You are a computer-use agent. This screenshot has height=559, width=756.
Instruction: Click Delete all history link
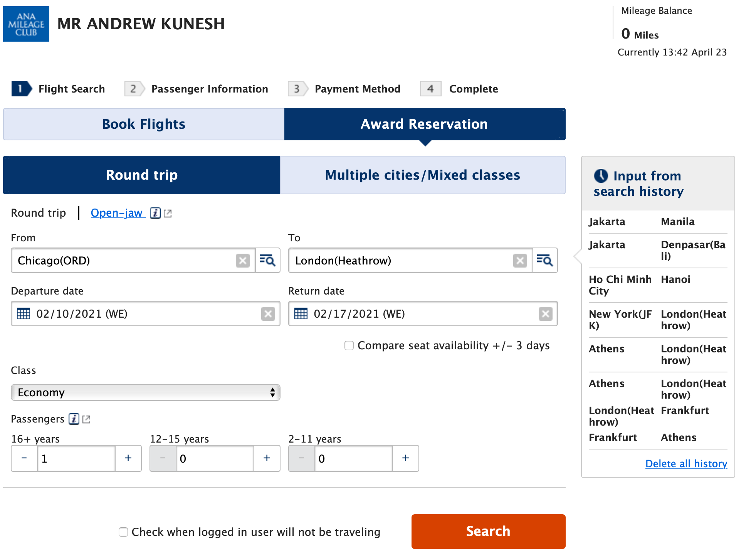(686, 463)
